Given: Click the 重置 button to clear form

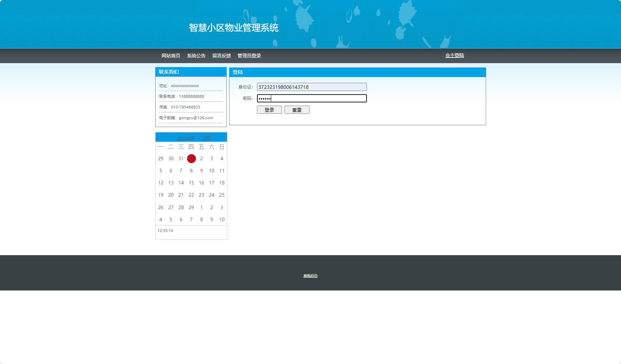Looking at the screenshot, I should [x=297, y=110].
